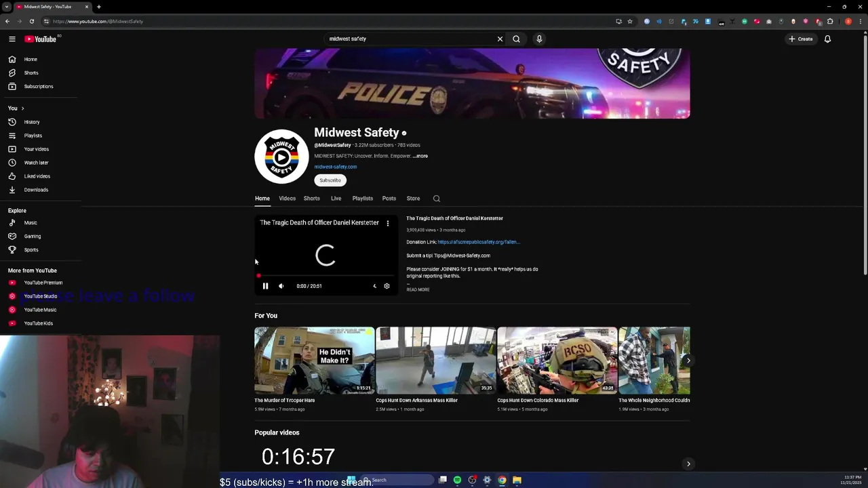Open the fallen officer donation link

(x=479, y=242)
